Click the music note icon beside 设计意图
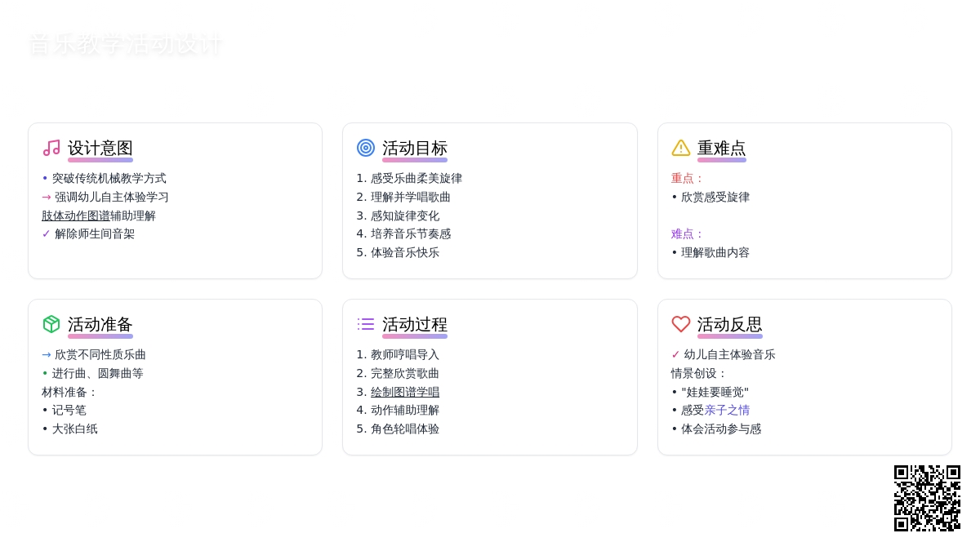This screenshot has height=551, width=980. click(x=51, y=148)
